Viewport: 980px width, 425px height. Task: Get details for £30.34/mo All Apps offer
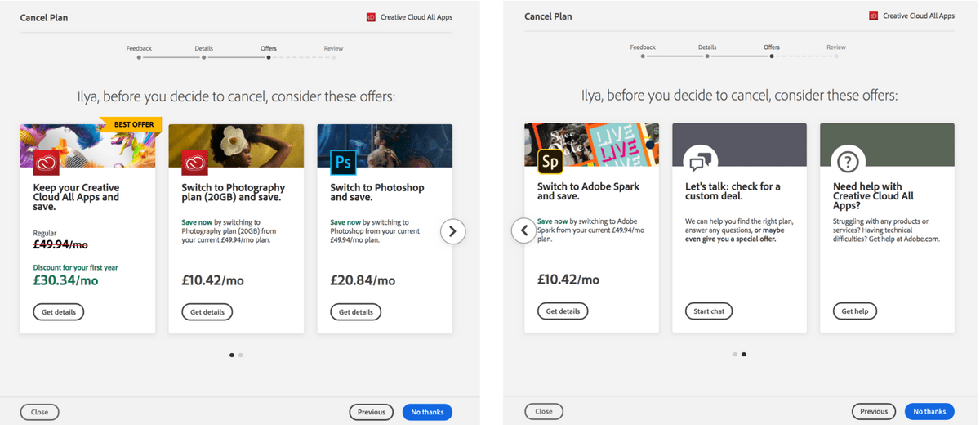tap(59, 311)
